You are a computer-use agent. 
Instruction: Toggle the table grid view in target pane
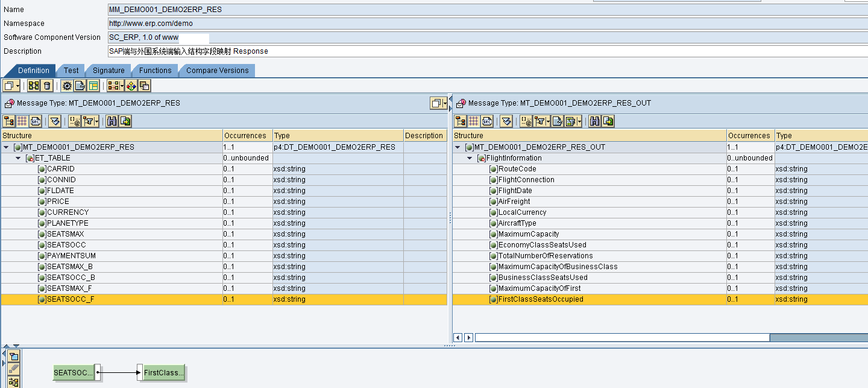[x=474, y=121]
